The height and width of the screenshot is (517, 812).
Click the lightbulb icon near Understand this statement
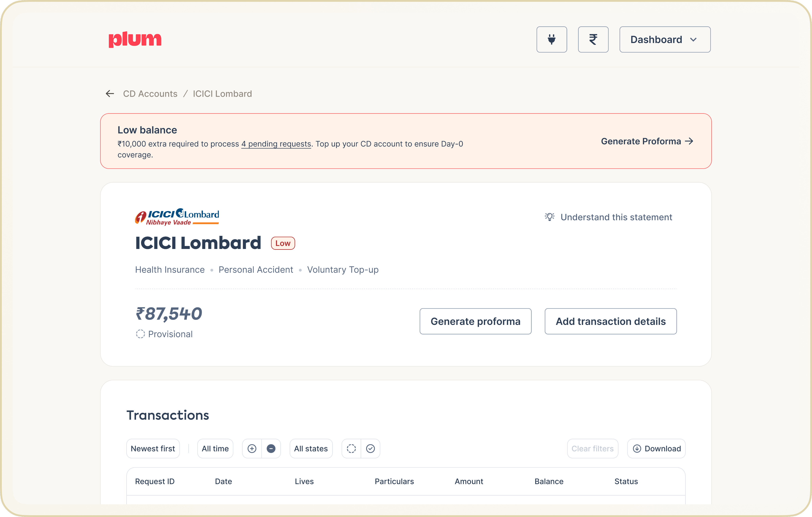pos(549,217)
